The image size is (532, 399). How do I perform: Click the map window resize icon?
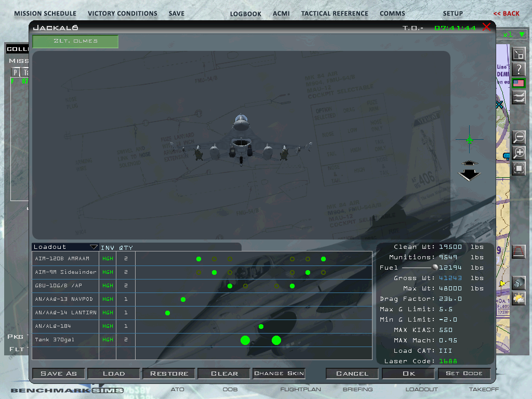coord(518,54)
